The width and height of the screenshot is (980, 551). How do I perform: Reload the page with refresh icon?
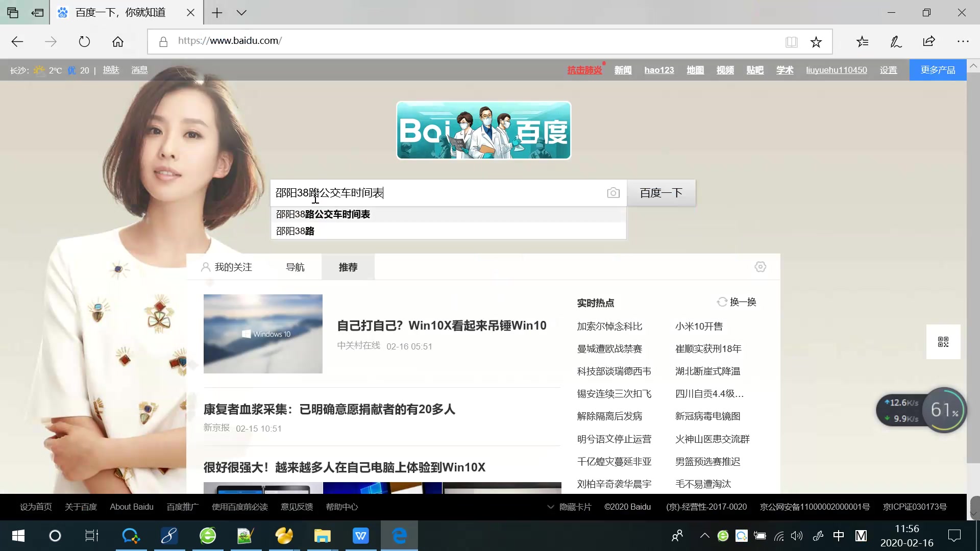click(84, 42)
